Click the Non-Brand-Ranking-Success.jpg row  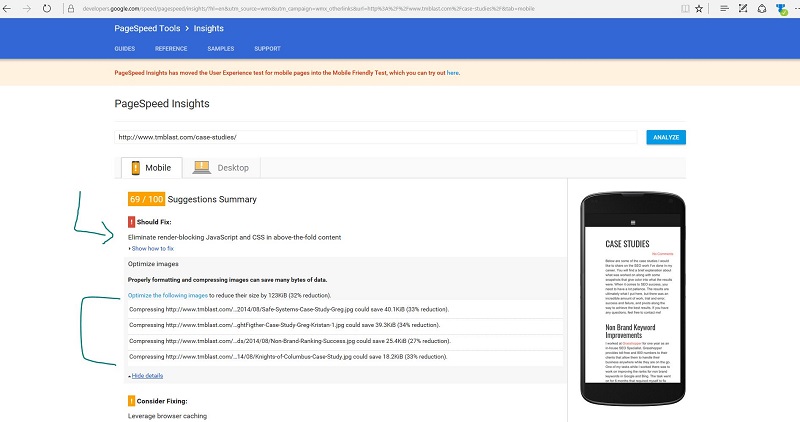tap(345, 341)
